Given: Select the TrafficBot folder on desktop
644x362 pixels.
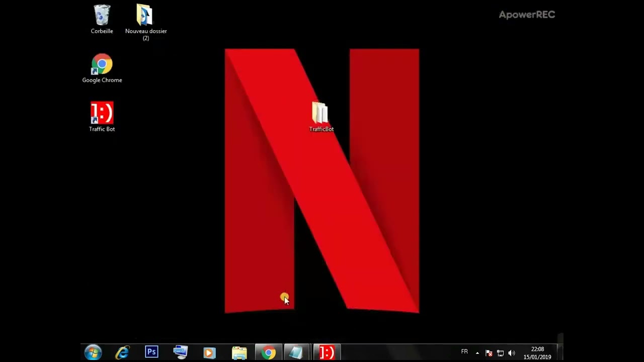Looking at the screenshot, I should tap(321, 117).
